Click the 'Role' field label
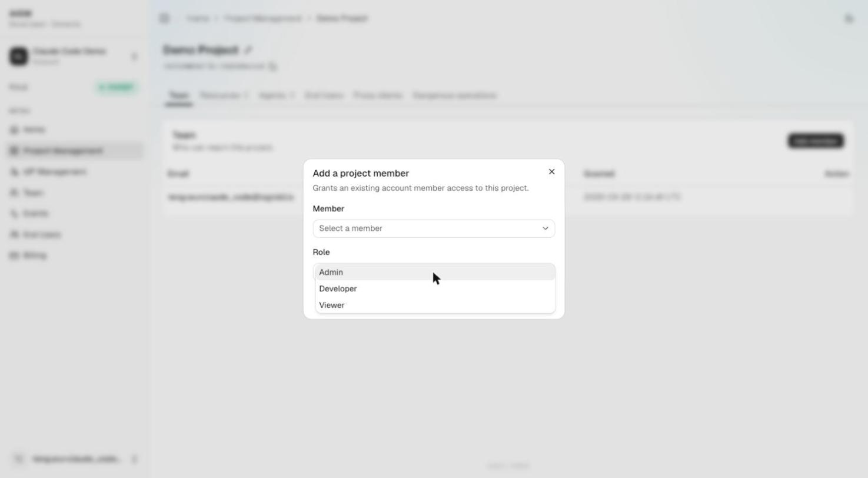Screen dimensions: 868x478 pyautogui.click(x=321, y=252)
